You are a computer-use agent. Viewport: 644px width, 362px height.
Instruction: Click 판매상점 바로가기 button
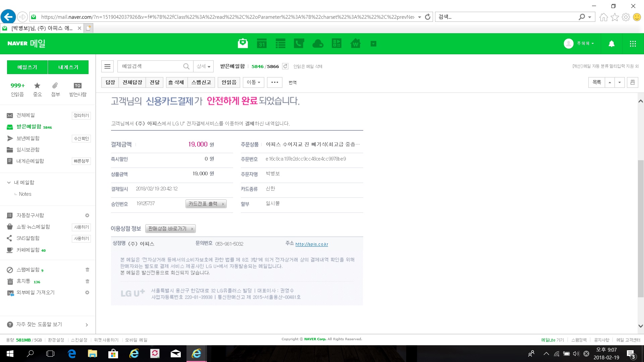tap(170, 229)
